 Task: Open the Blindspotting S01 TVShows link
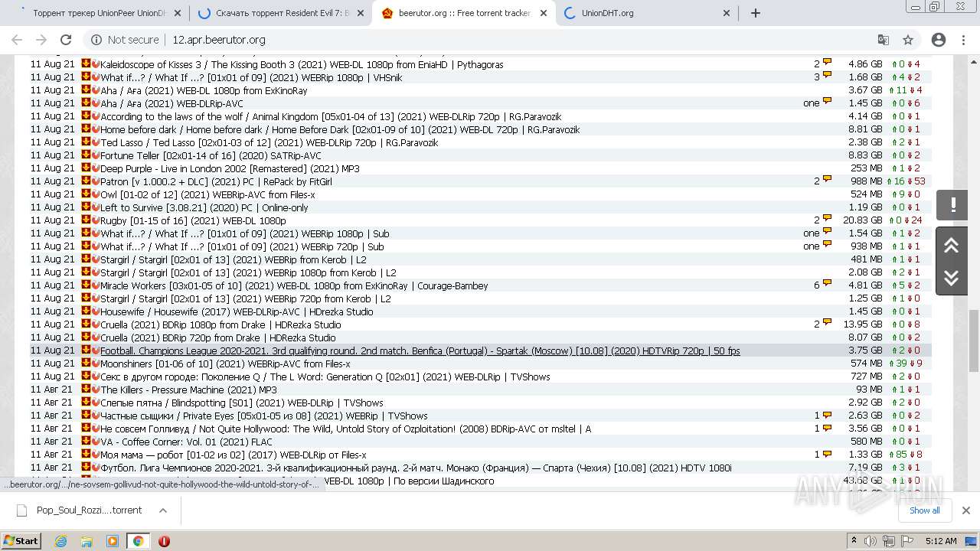pos(242,403)
